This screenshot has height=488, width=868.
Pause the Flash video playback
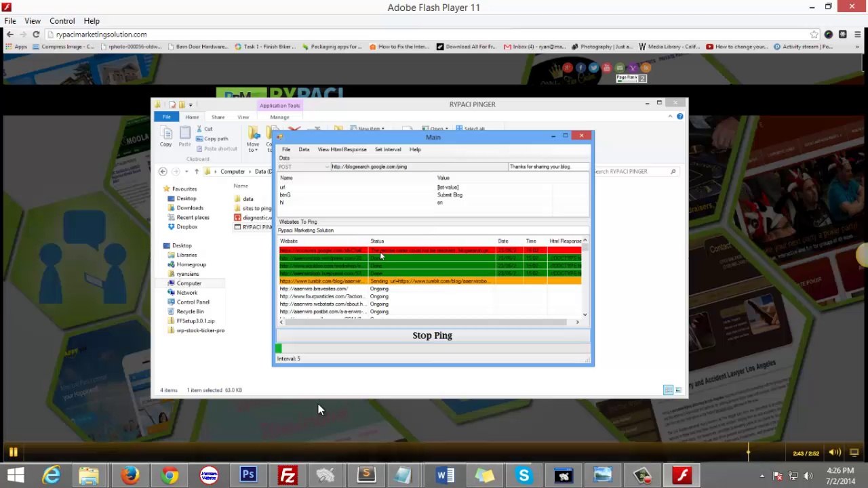click(13, 452)
